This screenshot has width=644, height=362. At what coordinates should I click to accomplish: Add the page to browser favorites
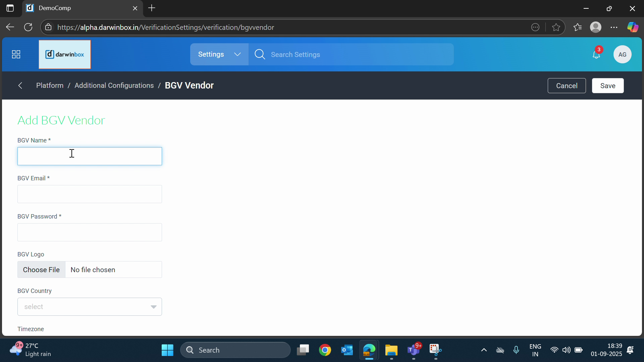click(x=556, y=27)
